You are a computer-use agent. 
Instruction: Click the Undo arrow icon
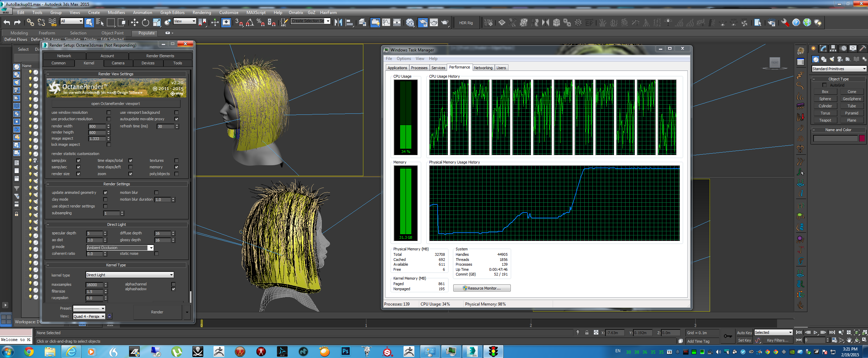coord(7,23)
